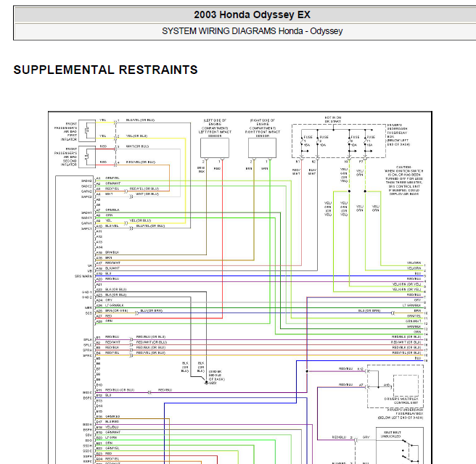This screenshot has height=464, width=476.
Task: Click connector pin 3 "WHT (OR BLU)" label
Action: pyautogui.click(x=137, y=146)
